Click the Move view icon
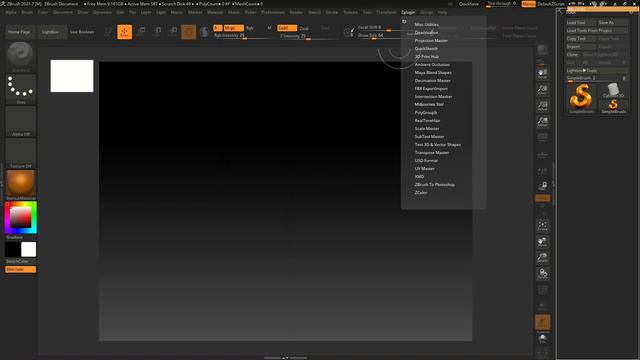 [542, 242]
